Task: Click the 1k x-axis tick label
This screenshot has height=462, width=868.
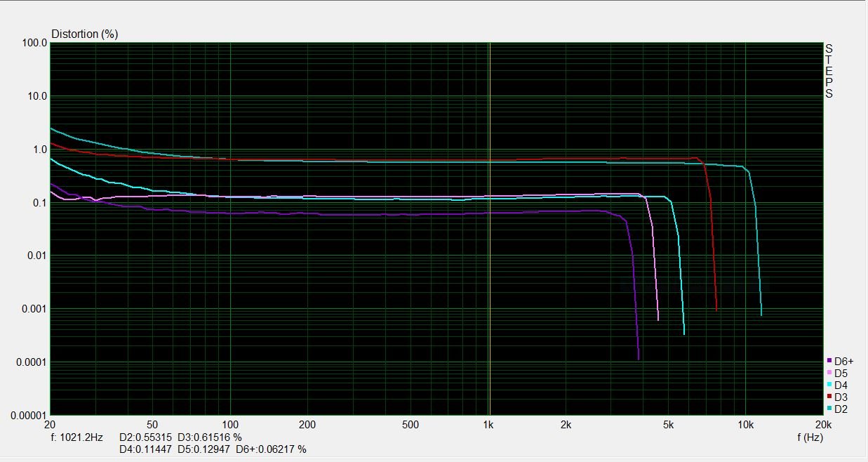Action: point(488,425)
